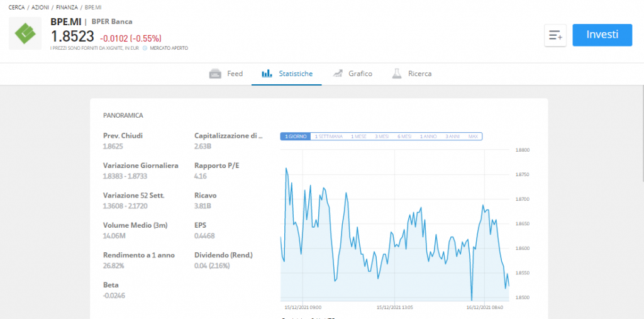Select the 1 GIORNO chart range

coord(296,137)
